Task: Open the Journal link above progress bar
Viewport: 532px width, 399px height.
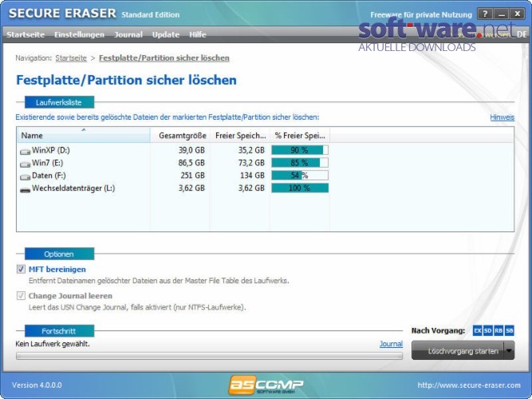Action: pos(391,344)
